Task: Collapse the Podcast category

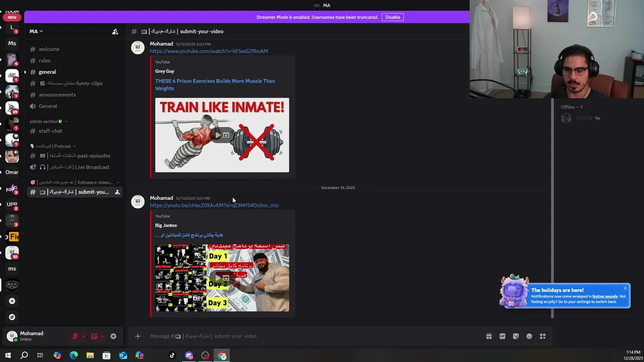Action: [x=53, y=146]
